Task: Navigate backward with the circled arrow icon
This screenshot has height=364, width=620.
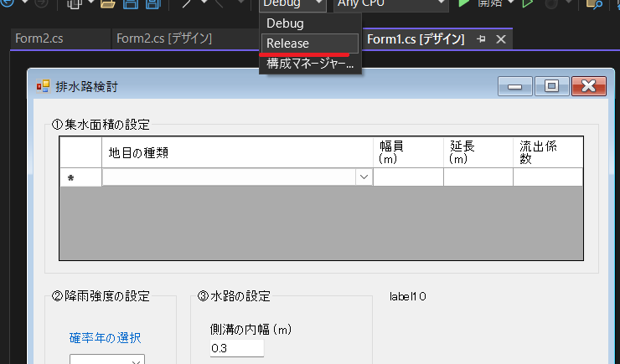Action: point(7,3)
